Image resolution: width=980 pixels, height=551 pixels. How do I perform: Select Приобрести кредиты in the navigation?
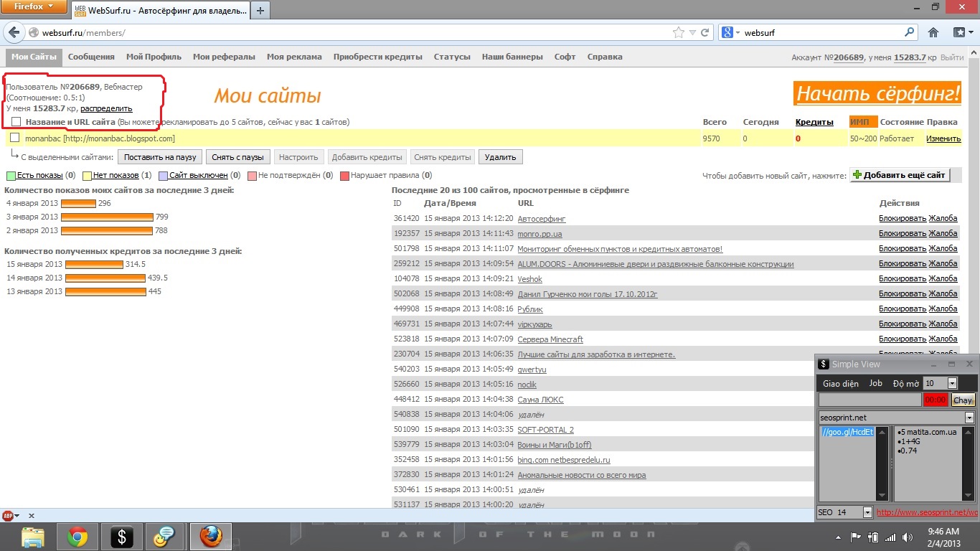point(377,57)
